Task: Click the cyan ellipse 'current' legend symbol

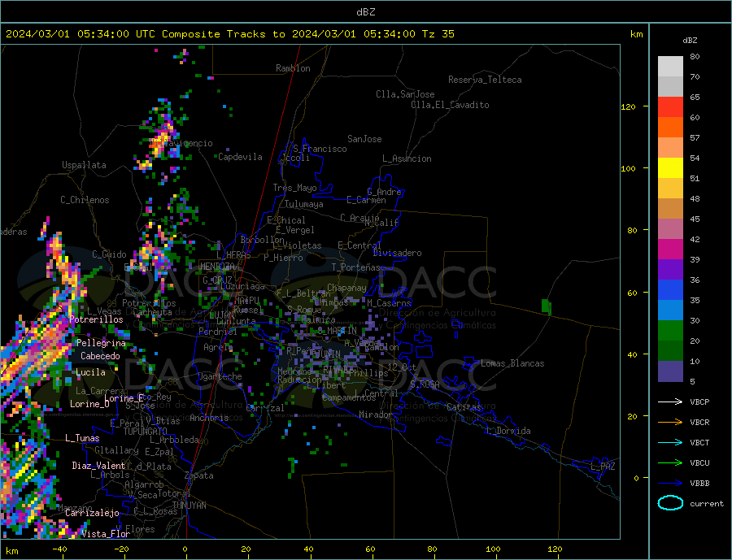Action: (670, 503)
